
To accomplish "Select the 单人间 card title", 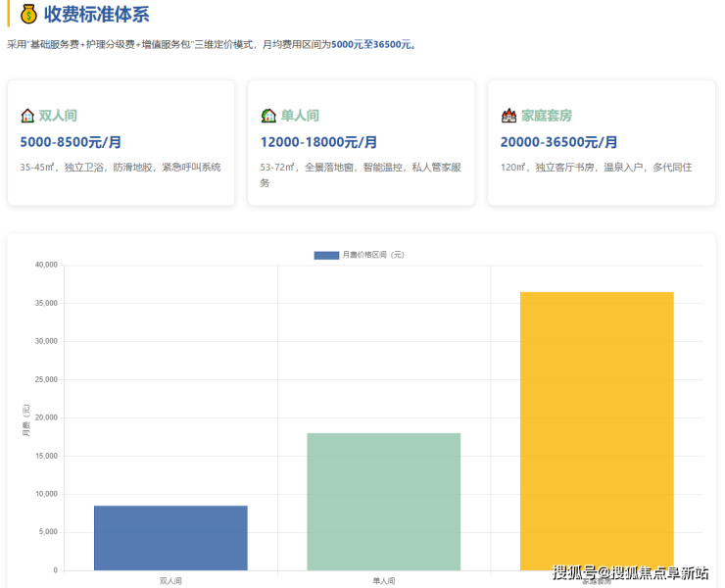I will click(x=300, y=116).
